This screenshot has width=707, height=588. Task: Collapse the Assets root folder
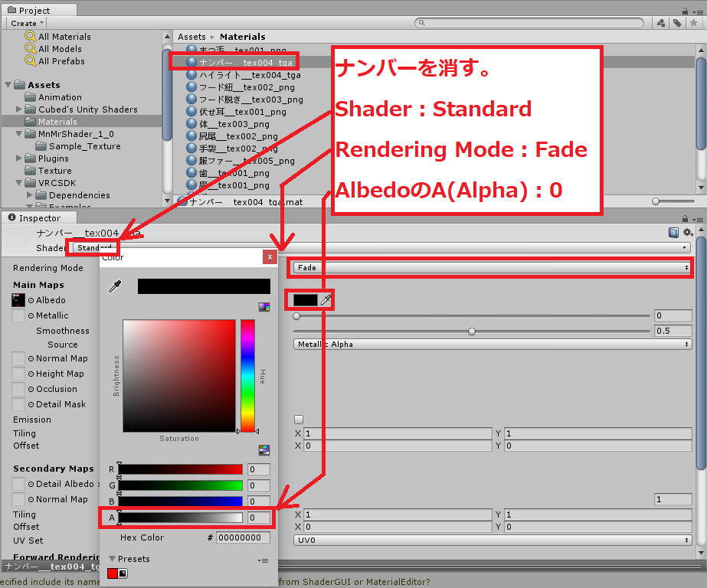pos(8,85)
